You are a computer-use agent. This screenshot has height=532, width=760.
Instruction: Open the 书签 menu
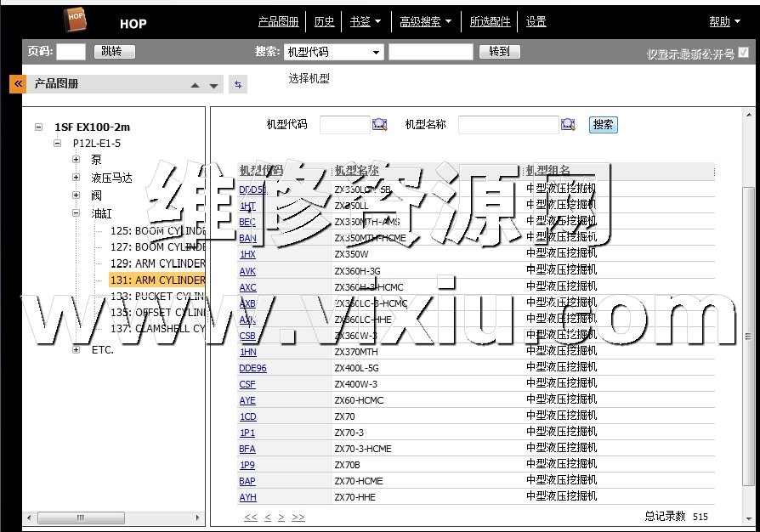click(365, 22)
